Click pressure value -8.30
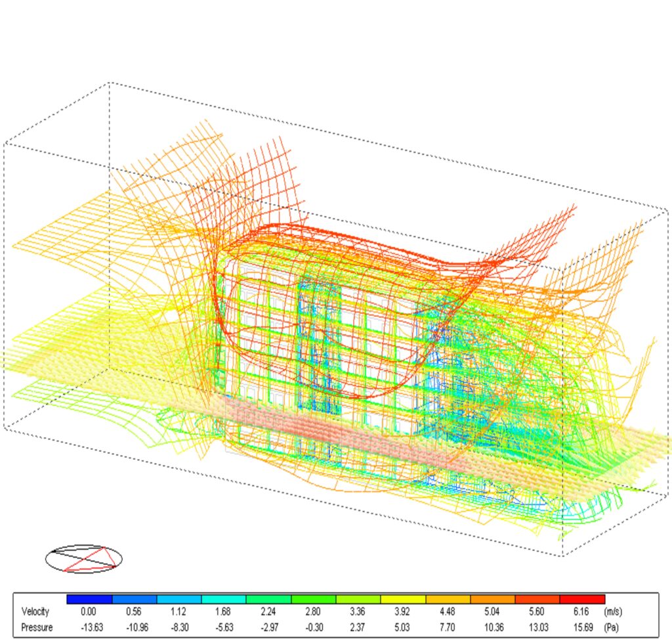The height and width of the screenshot is (639, 672). (180, 627)
